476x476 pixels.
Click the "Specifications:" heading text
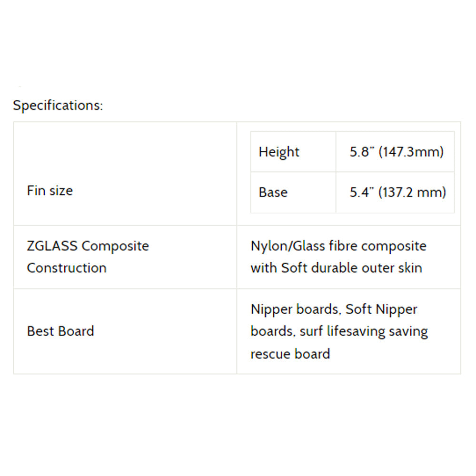click(58, 105)
